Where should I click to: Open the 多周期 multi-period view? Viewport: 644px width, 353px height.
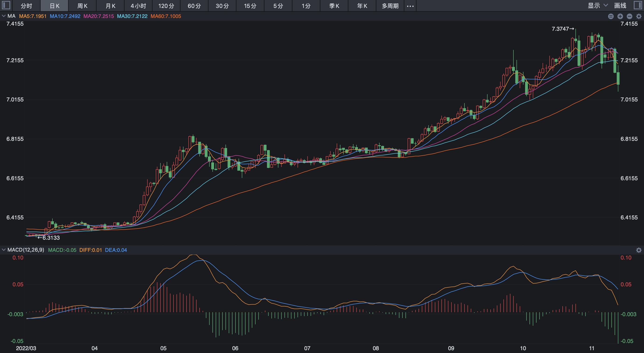point(390,6)
